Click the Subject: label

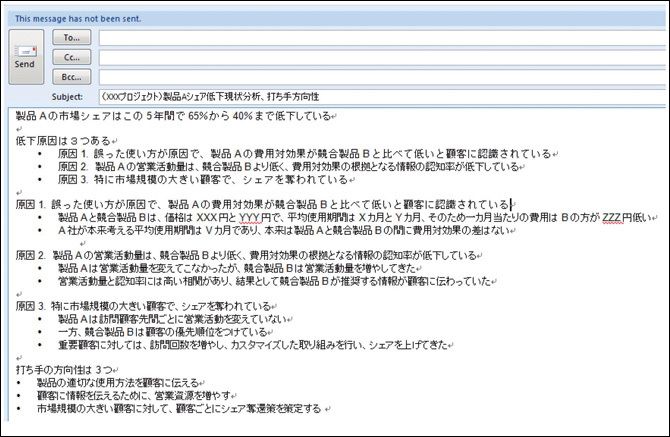point(66,96)
